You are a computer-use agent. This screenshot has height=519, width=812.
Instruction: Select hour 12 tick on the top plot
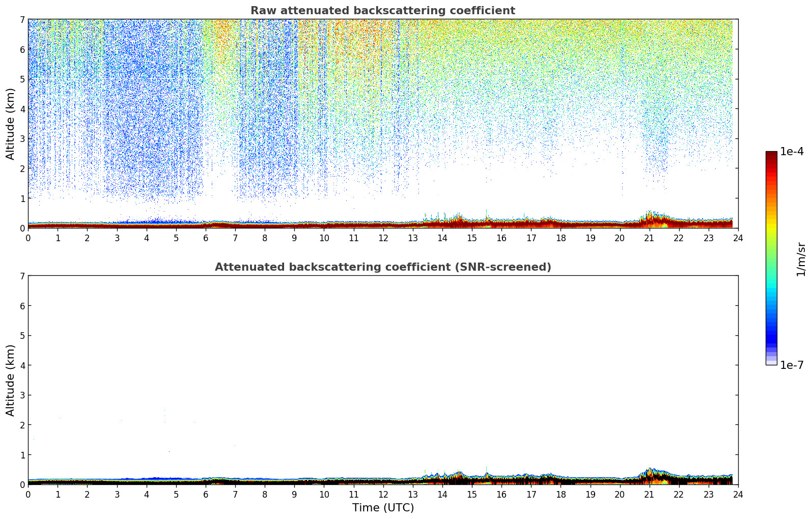pos(383,238)
